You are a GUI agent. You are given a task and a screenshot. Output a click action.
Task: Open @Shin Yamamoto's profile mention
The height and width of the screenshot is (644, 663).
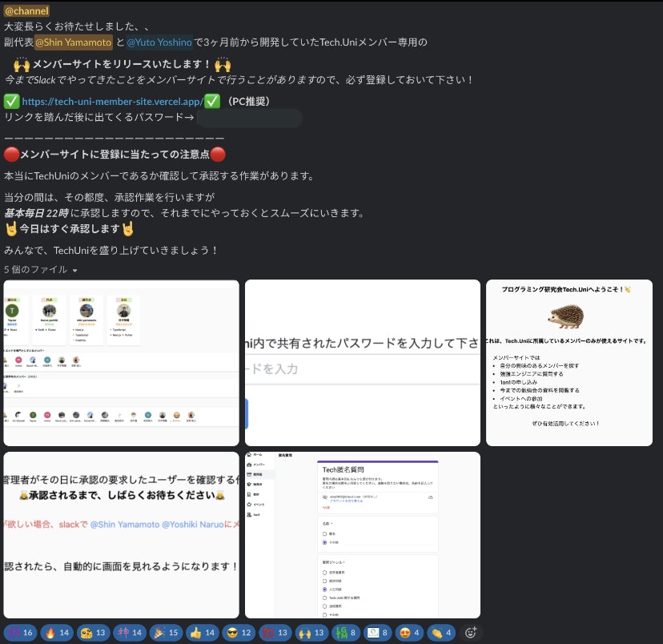[x=73, y=42]
